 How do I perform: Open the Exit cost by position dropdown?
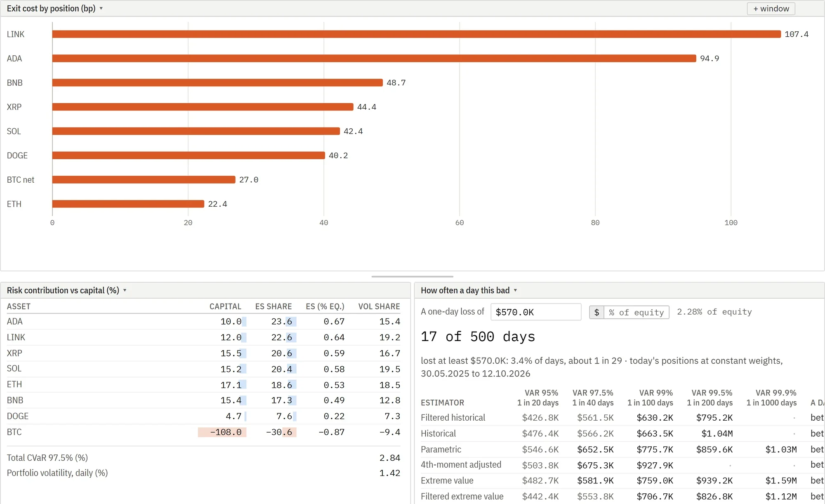(x=54, y=8)
